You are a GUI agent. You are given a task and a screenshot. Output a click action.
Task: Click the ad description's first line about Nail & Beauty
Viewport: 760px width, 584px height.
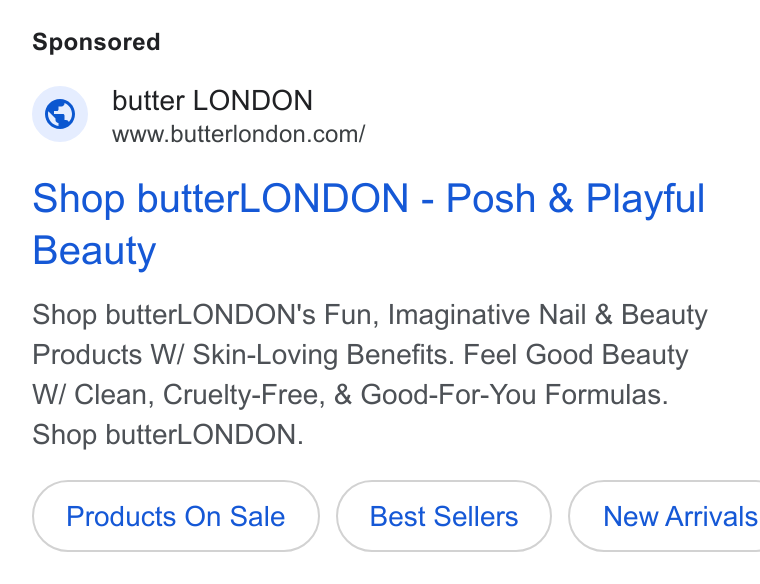(370, 315)
